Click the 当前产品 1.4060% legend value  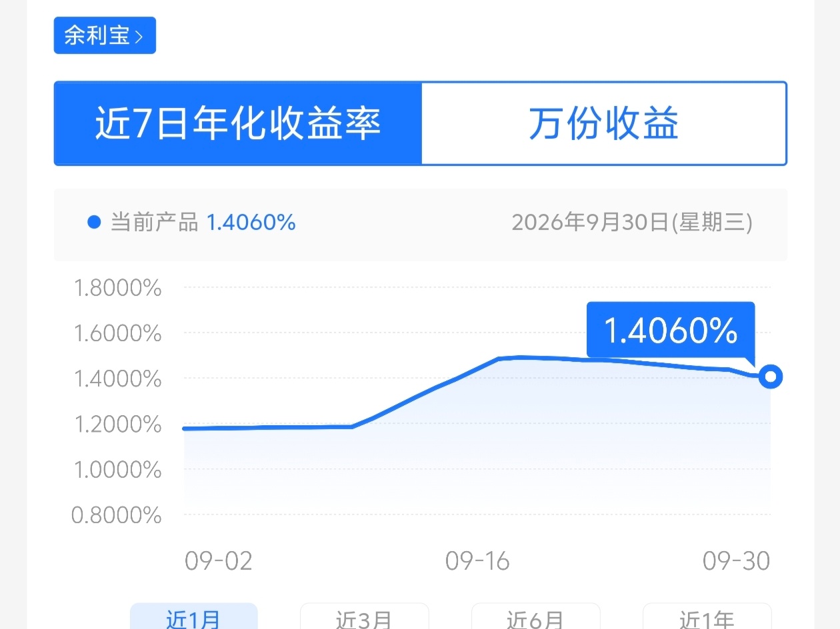pyautogui.click(x=251, y=223)
